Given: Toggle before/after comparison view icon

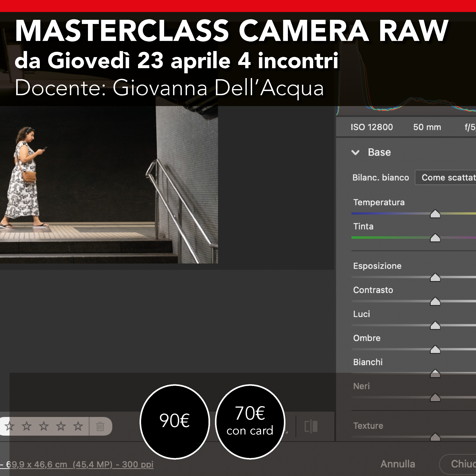Looking at the screenshot, I should (311, 426).
